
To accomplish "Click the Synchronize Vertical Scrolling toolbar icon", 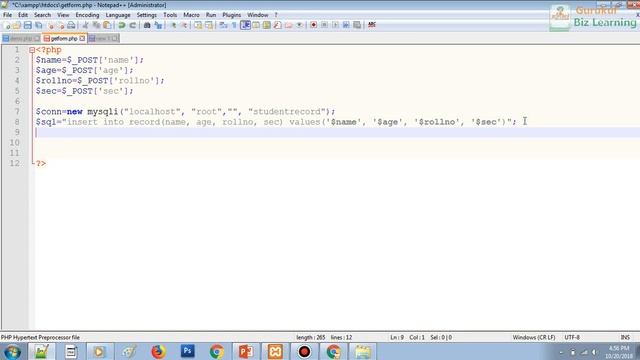I will point(198,25).
